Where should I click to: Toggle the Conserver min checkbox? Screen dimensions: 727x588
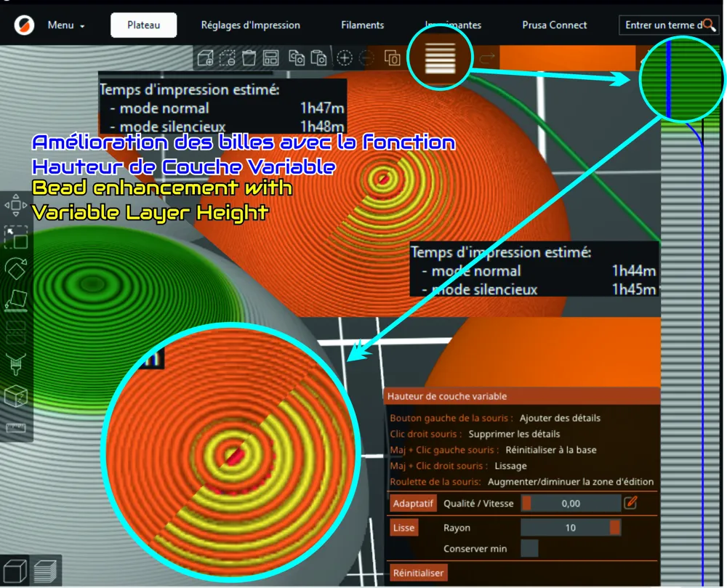point(529,548)
